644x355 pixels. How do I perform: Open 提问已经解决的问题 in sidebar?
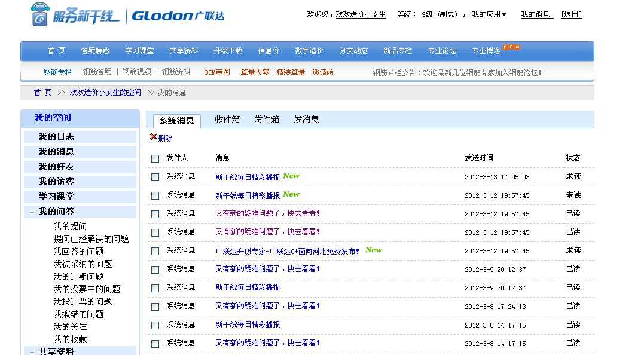91,239
